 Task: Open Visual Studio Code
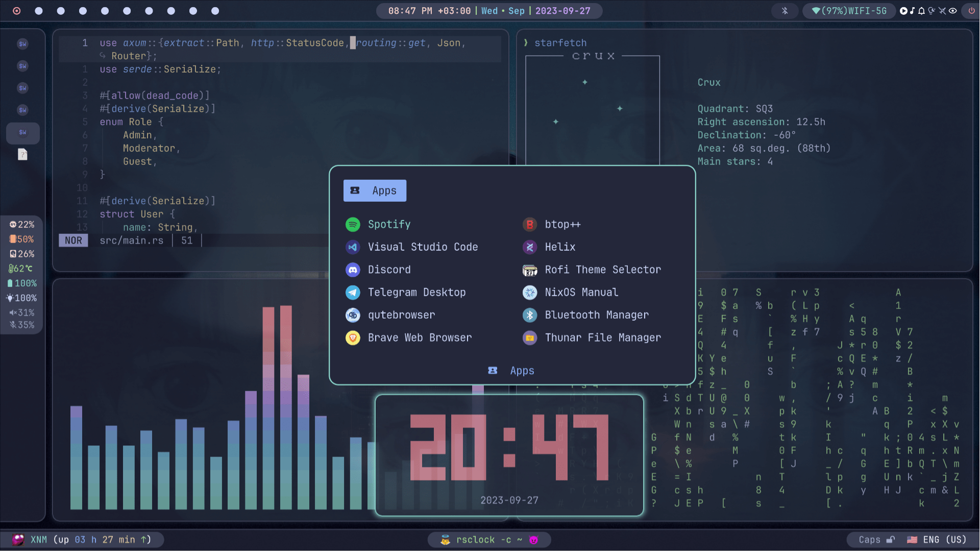tap(423, 247)
